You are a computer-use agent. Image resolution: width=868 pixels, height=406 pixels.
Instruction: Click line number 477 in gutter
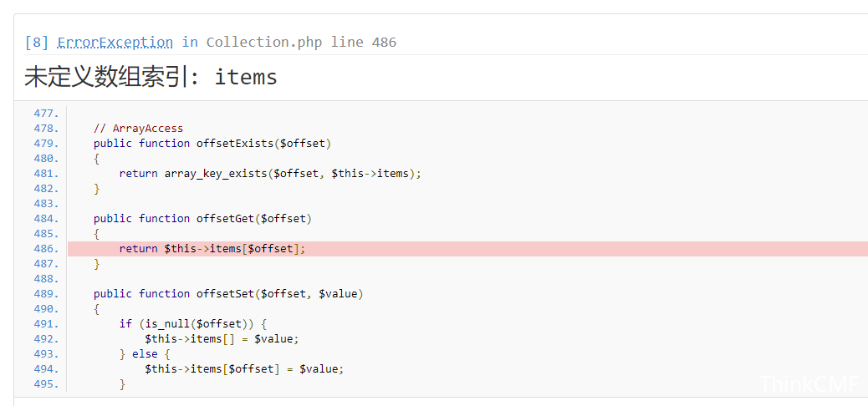(46, 114)
